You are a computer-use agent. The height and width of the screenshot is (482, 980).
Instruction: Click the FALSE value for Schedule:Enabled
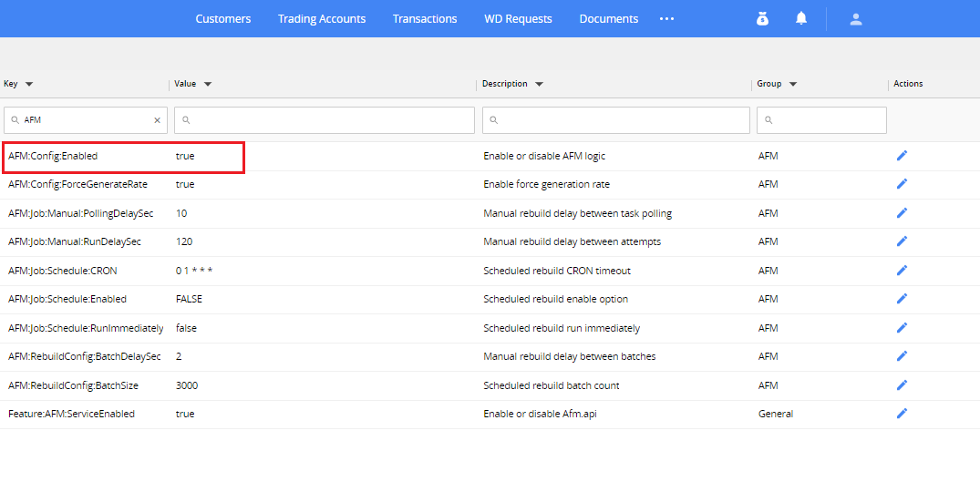point(189,299)
